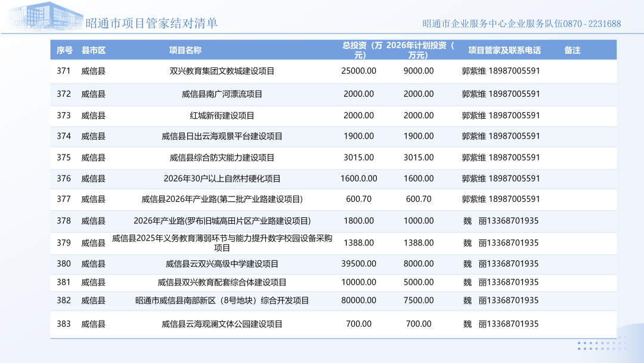This screenshot has width=644, height=363.
Task: Click the 县市区 column header
Action: coord(94,50)
